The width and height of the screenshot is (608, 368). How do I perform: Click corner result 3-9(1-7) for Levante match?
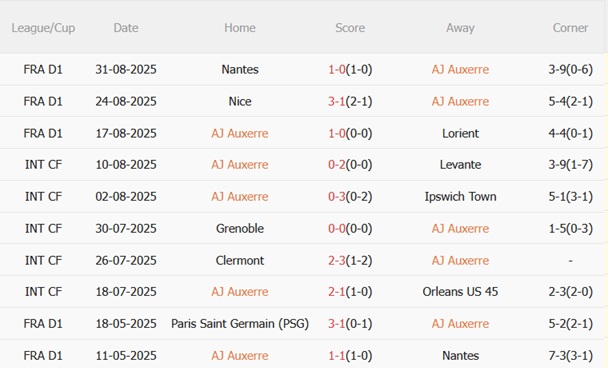coord(570,165)
